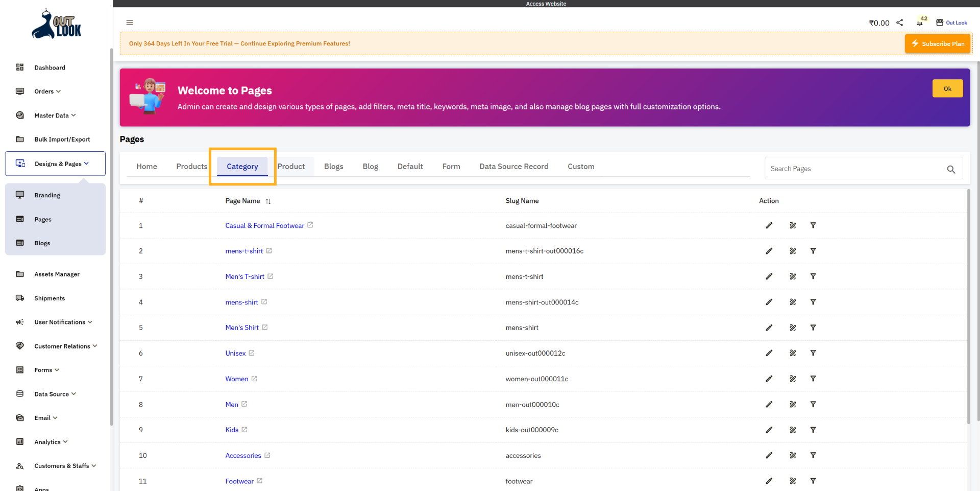980x491 pixels.
Task: Click inside the Search Pages input field
Action: tap(842, 168)
